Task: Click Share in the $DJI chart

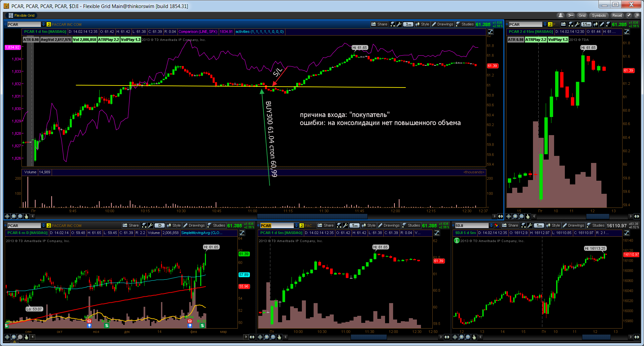Action: click(510, 225)
